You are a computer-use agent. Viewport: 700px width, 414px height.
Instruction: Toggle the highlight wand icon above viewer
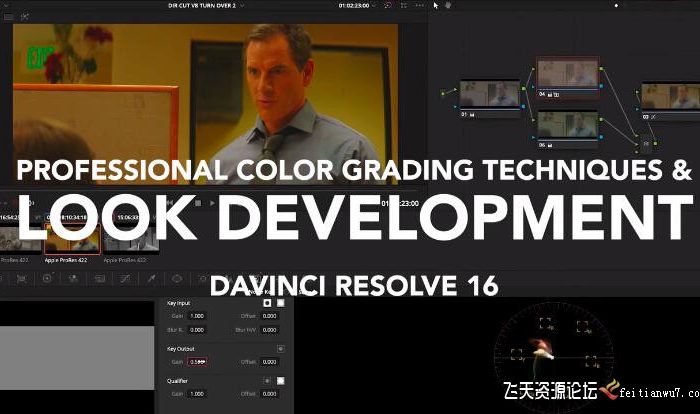pyautogui.click(x=24, y=17)
